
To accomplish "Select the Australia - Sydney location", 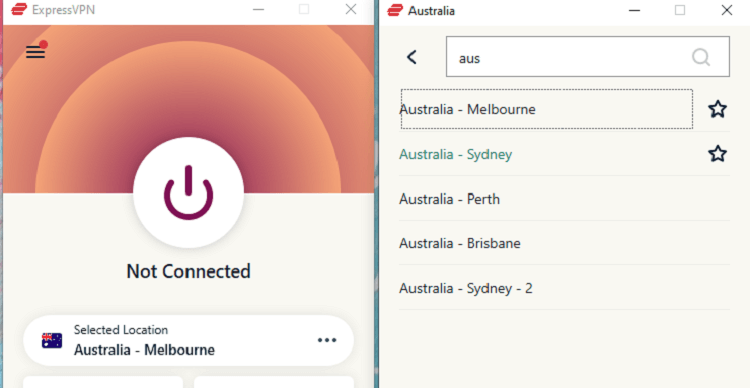I will pyautogui.click(x=564, y=154).
